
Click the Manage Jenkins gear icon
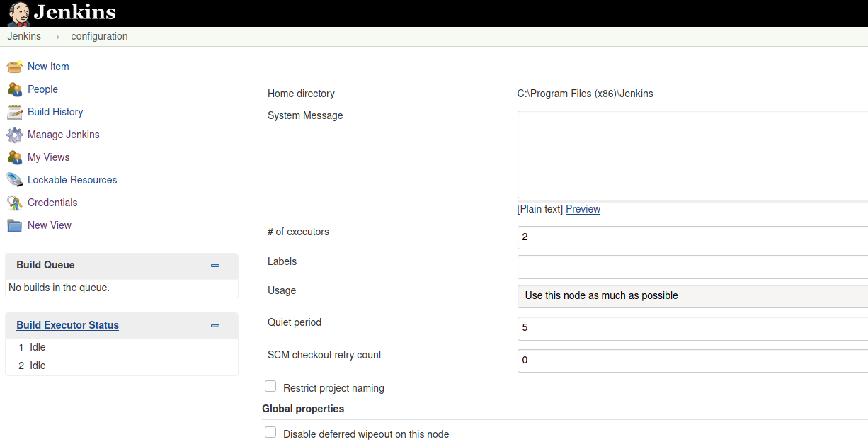[15, 135]
